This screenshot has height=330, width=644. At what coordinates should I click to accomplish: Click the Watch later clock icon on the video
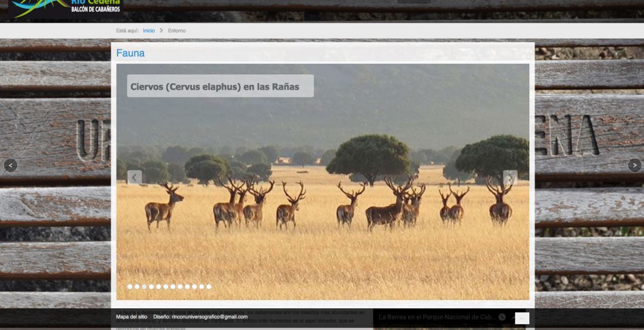pyautogui.click(x=502, y=317)
